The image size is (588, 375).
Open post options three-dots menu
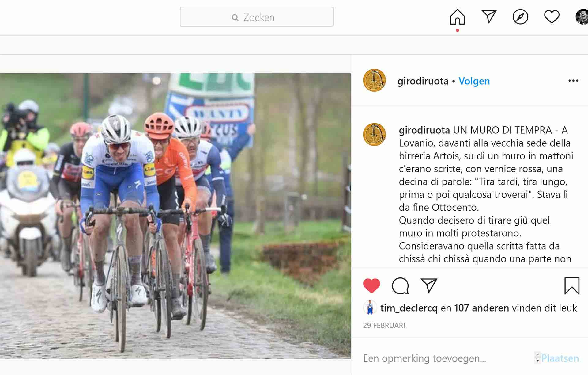(x=573, y=81)
